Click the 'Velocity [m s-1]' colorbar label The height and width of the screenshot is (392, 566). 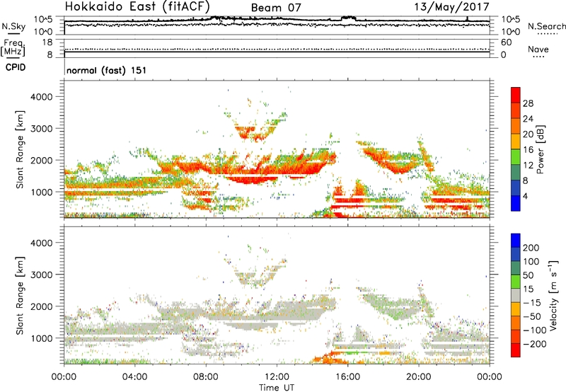coord(553,295)
